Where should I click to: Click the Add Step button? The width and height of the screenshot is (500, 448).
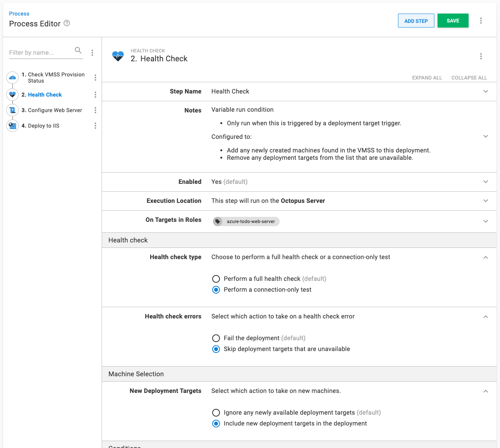pos(416,21)
